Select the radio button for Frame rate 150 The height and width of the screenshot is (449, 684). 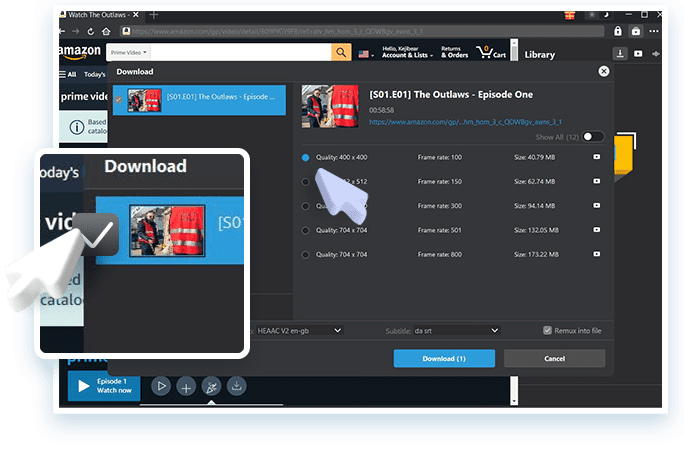(x=305, y=182)
